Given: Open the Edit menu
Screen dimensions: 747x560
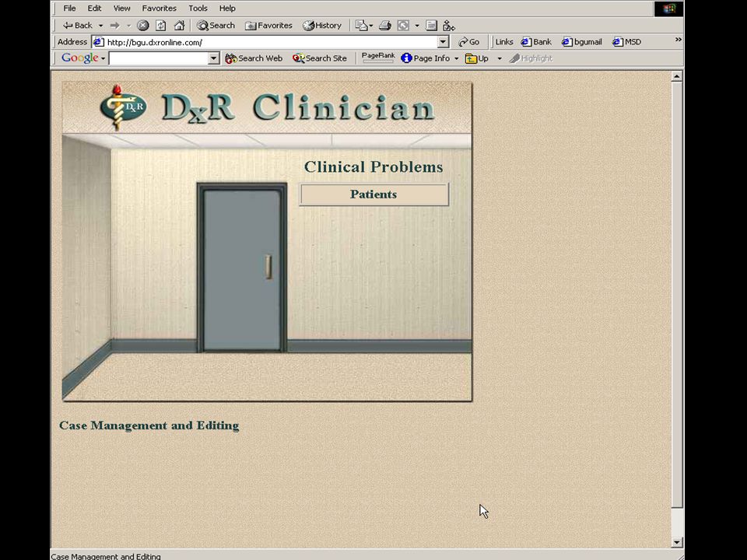Looking at the screenshot, I should [94, 8].
